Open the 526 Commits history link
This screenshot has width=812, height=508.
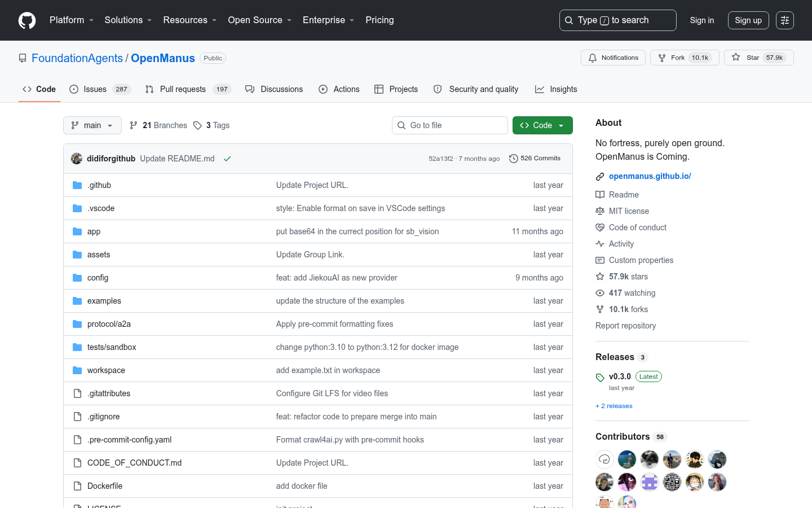535,159
